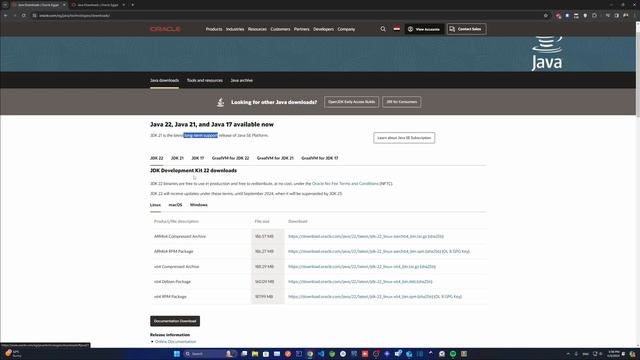Open the Products menu

214,29
